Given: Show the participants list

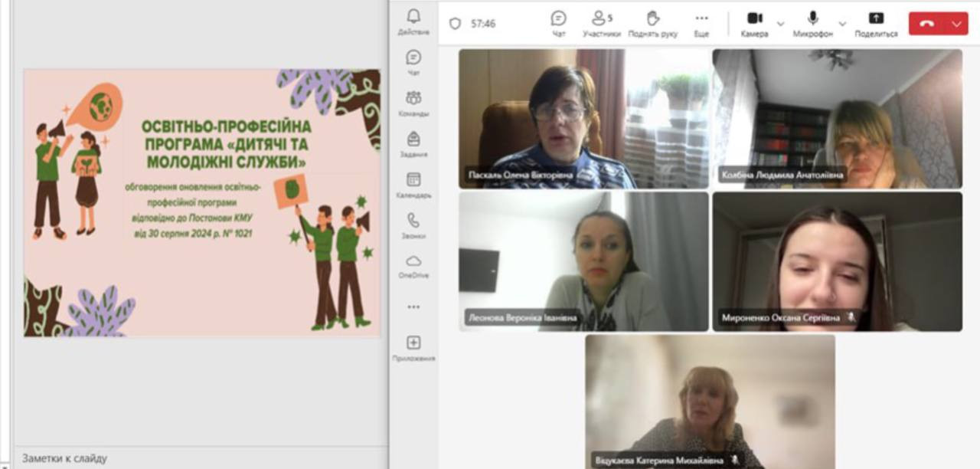Looking at the screenshot, I should [x=601, y=23].
